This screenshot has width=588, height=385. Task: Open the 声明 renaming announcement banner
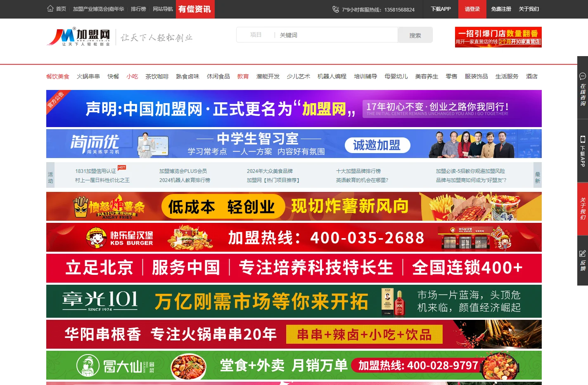(294, 109)
